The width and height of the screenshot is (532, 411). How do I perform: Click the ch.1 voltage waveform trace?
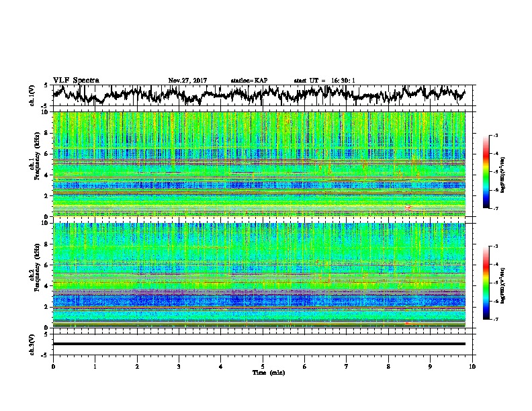click(259, 95)
